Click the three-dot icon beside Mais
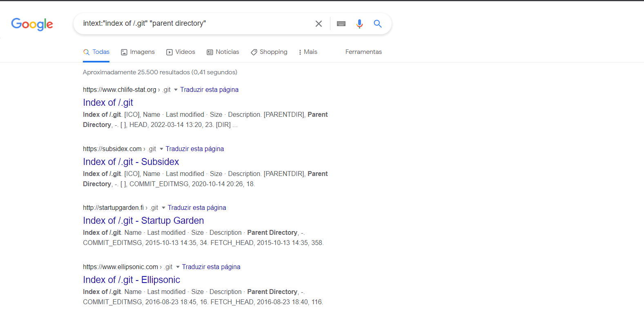Viewport: 644px width, 323px height. (300, 52)
